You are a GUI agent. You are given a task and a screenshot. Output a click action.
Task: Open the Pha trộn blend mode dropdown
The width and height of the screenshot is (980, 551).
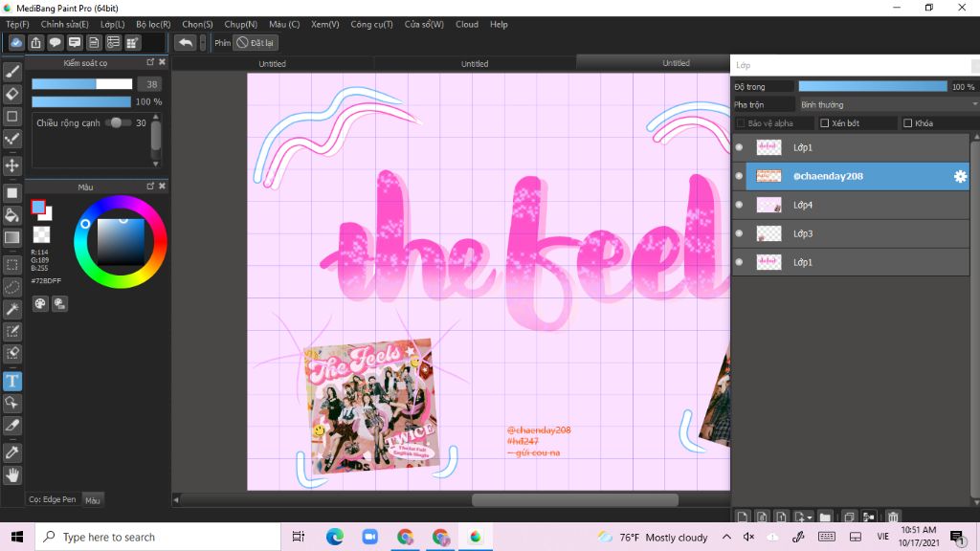[888, 104]
